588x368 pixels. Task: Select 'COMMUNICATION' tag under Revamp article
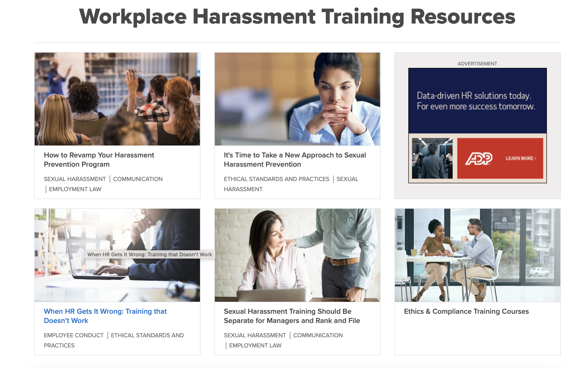point(138,179)
